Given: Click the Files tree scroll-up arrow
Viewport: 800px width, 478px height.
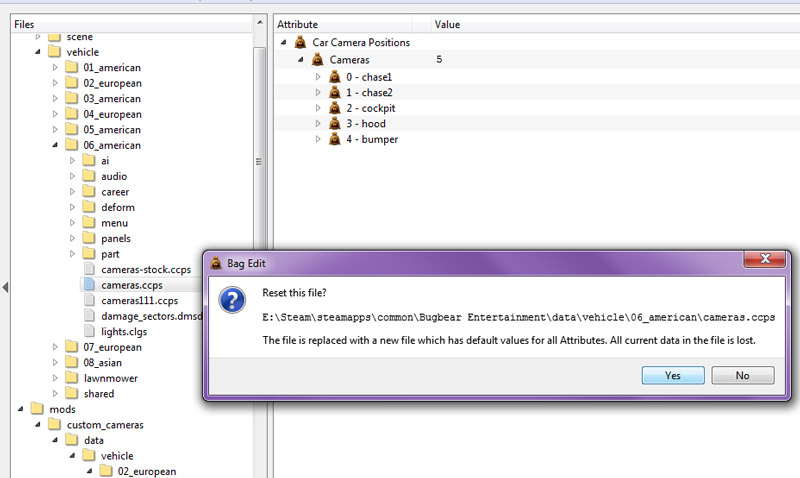Looking at the screenshot, I should point(259,23).
